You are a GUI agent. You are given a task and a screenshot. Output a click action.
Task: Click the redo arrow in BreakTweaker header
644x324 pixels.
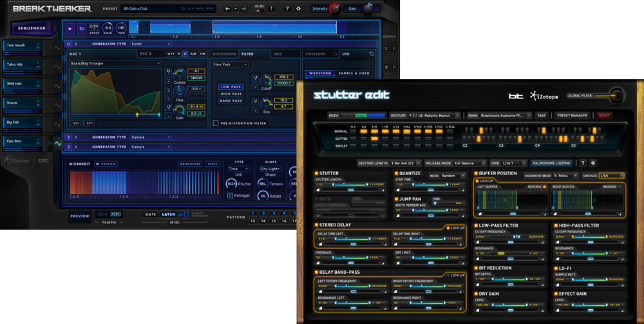coord(243,8)
